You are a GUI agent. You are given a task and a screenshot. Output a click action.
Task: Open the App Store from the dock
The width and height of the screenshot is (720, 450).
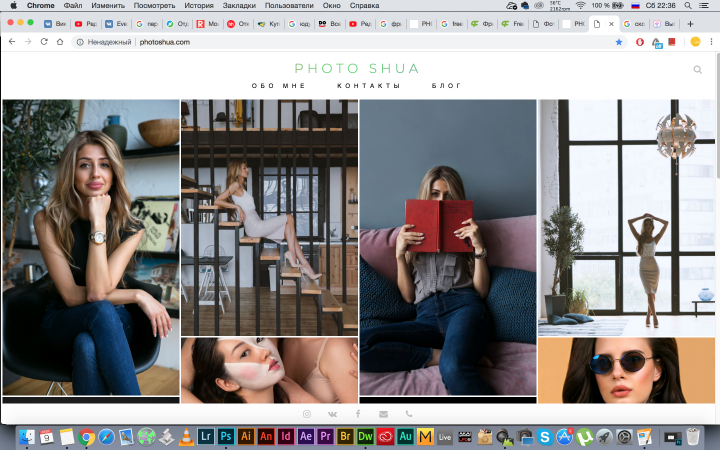[564, 436]
